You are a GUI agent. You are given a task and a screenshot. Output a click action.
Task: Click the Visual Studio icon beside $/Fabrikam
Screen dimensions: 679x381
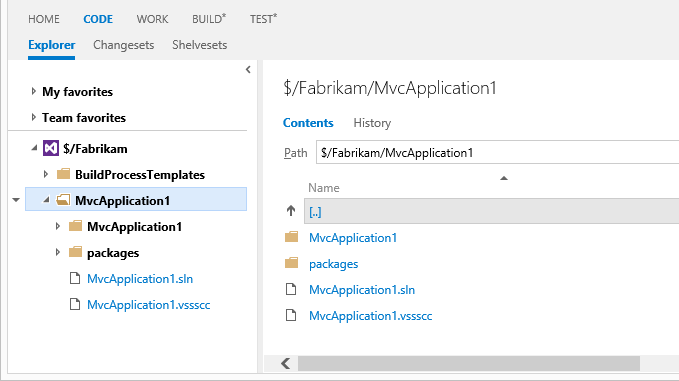pyautogui.click(x=51, y=149)
